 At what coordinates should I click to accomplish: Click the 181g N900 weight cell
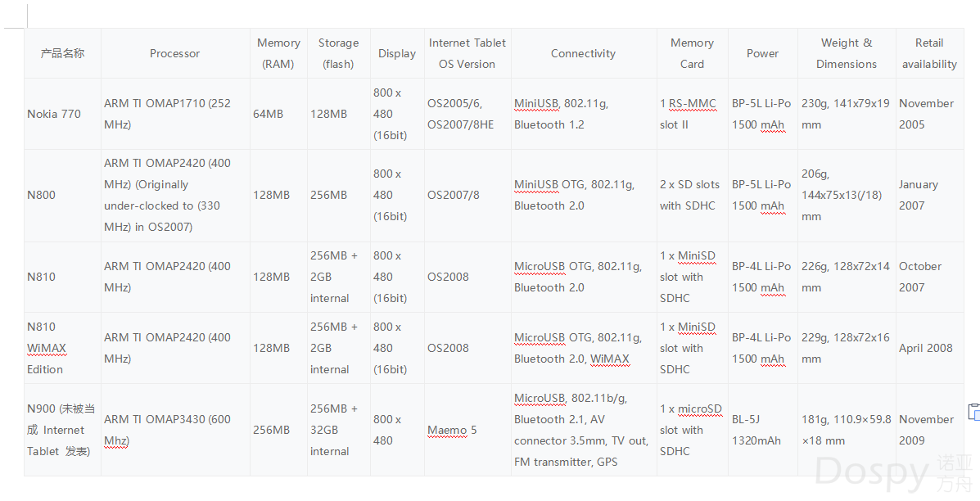pyautogui.click(x=847, y=430)
